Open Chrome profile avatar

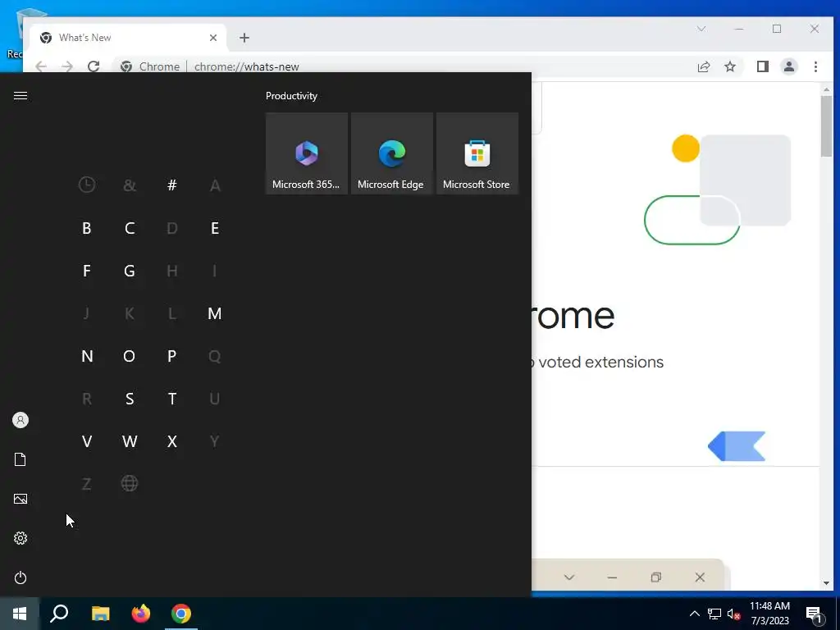[789, 66]
